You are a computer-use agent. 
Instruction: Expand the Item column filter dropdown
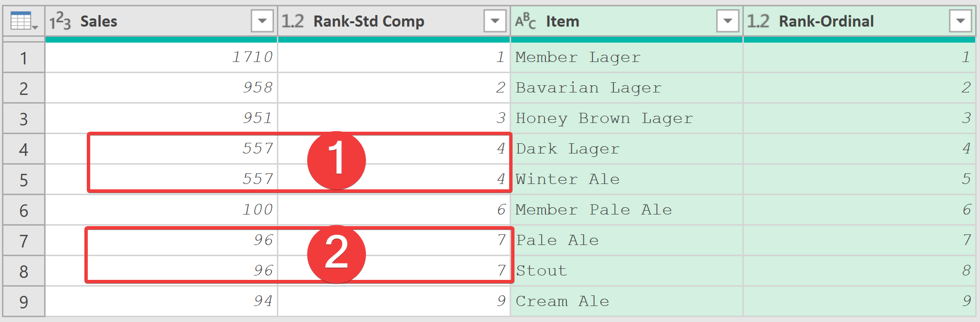coord(728,21)
